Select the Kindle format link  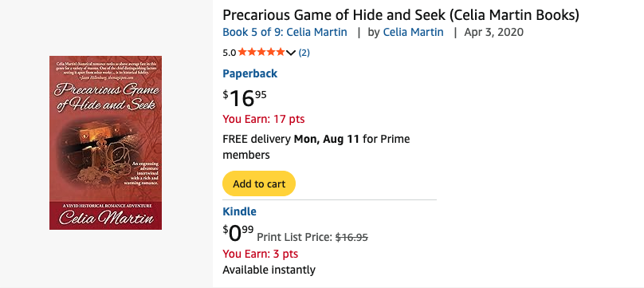click(x=239, y=211)
